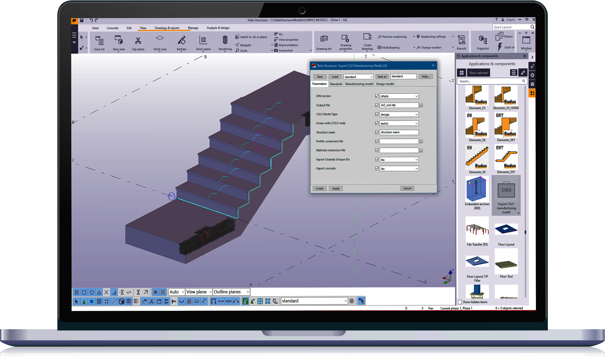The width and height of the screenshot is (605, 364).
Task: Click the Screenshot tool
Action: pyautogui.click(x=283, y=50)
